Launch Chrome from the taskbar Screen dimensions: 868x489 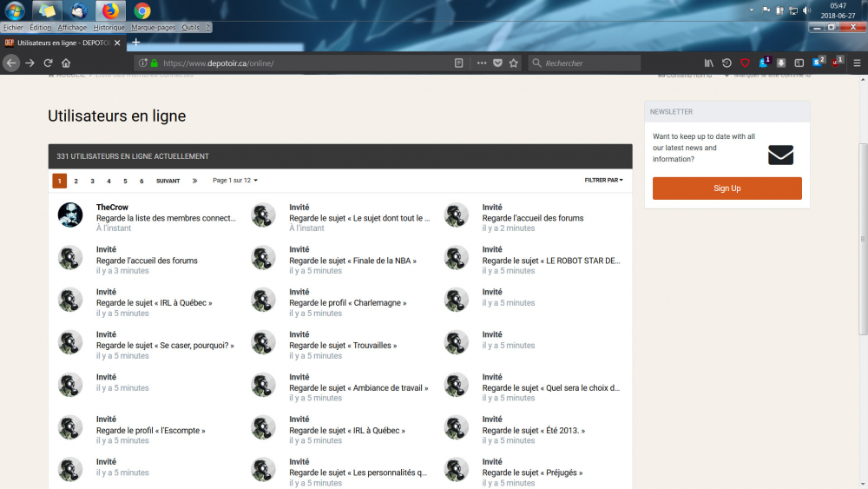coord(142,11)
